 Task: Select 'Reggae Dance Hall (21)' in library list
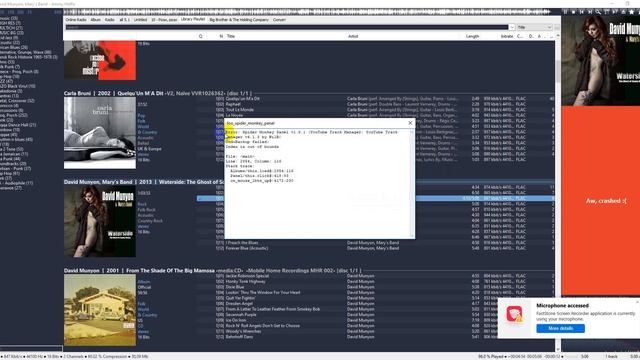17,125
